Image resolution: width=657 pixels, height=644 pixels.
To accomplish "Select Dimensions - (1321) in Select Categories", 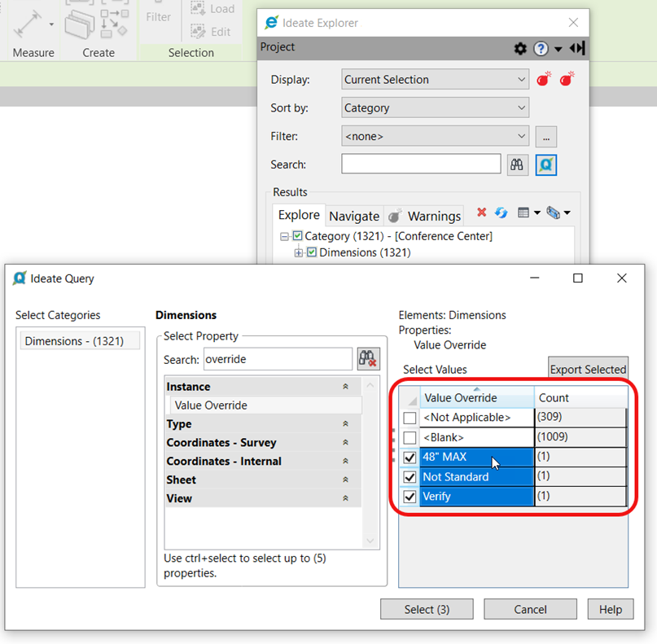I will [x=80, y=340].
